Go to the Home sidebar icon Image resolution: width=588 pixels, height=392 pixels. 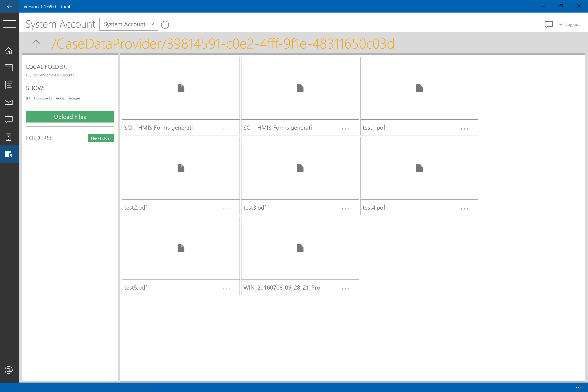pos(9,51)
